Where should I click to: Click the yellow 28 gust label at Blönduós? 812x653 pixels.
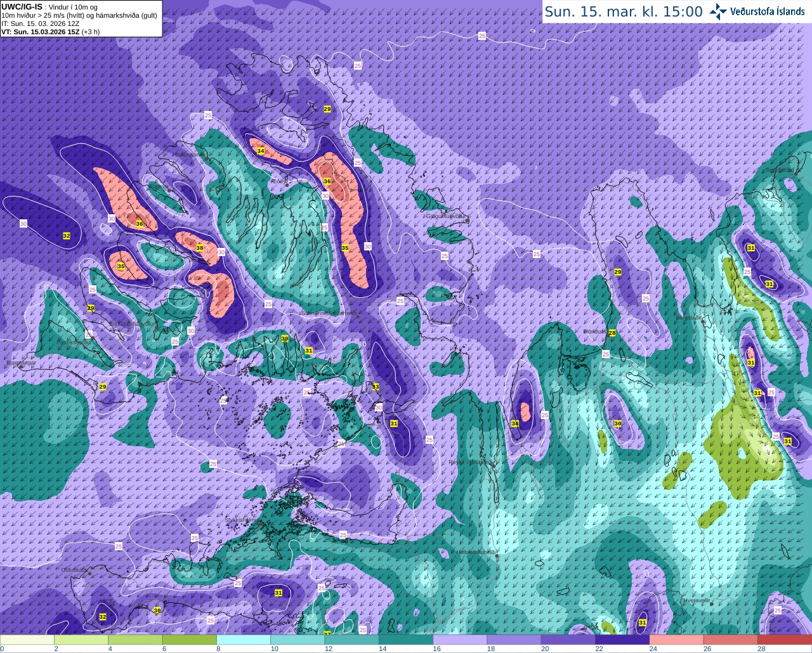(x=612, y=333)
